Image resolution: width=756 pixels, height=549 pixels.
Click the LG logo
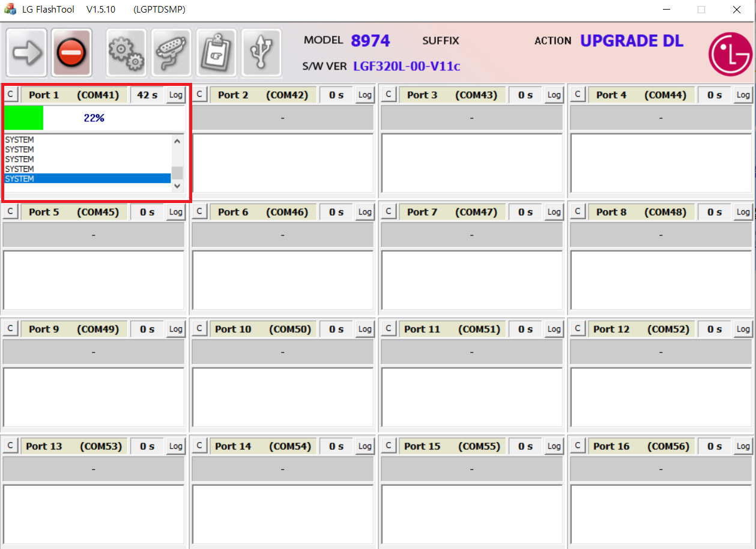tap(730, 55)
